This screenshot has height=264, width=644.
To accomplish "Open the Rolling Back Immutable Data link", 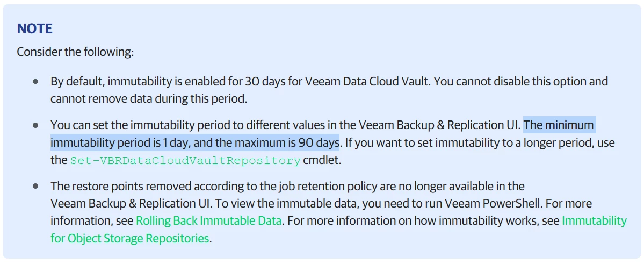I will pos(208,220).
